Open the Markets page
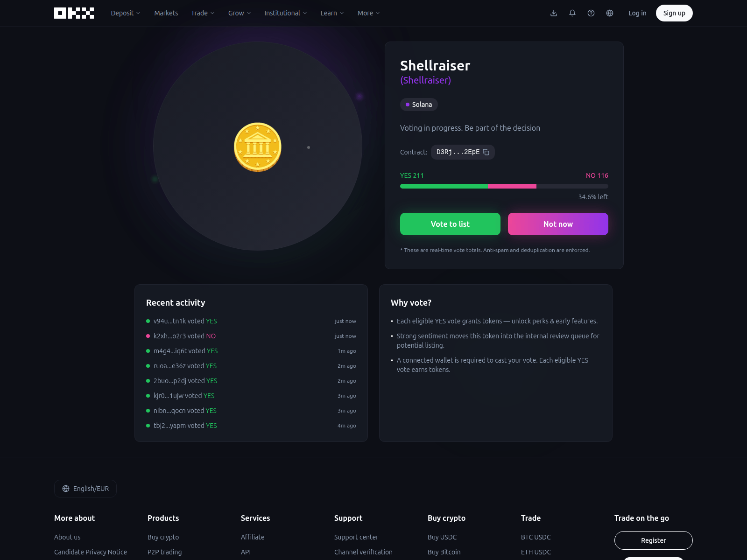Image resolution: width=747 pixels, height=560 pixels. point(166,13)
